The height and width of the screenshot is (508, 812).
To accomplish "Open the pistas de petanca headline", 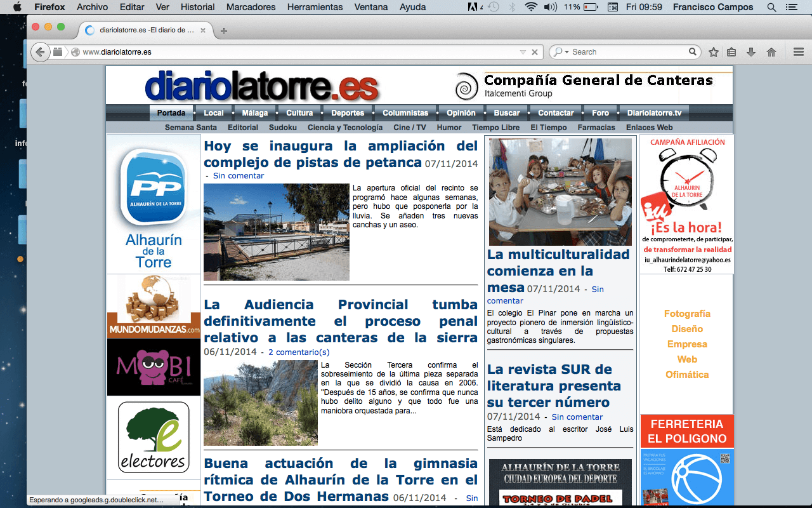I will coord(341,154).
